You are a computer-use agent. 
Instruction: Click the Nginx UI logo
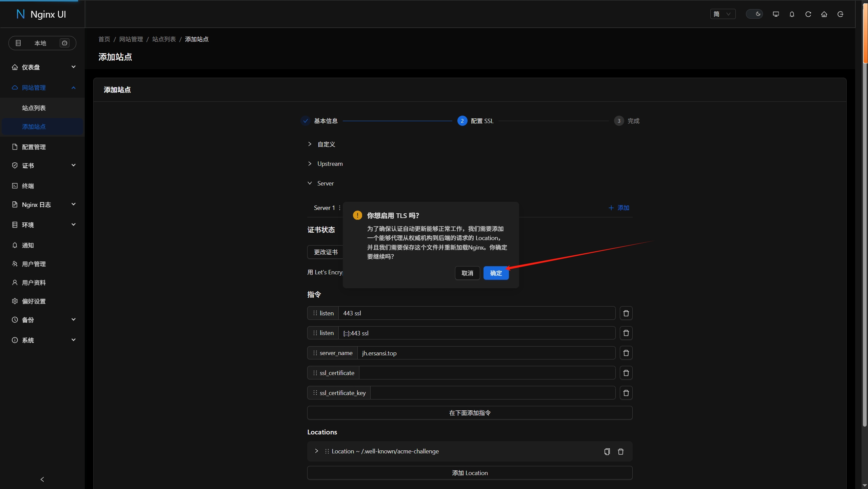coord(41,14)
